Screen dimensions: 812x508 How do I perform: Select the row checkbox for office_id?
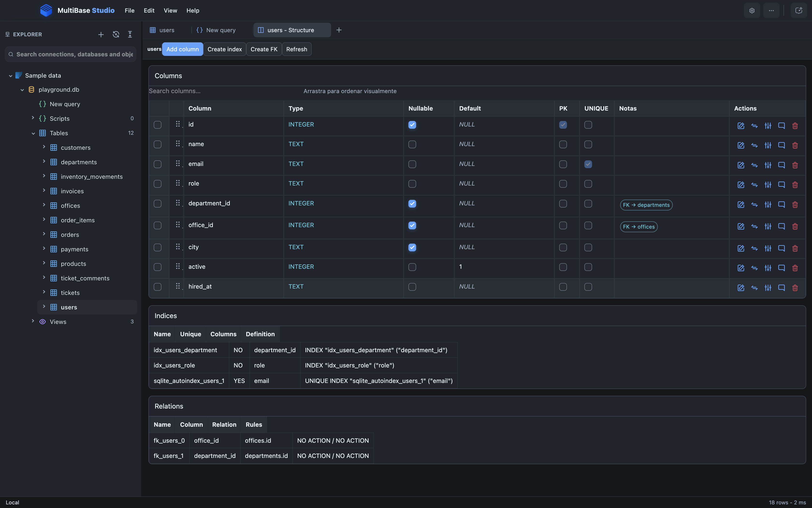pyautogui.click(x=157, y=225)
